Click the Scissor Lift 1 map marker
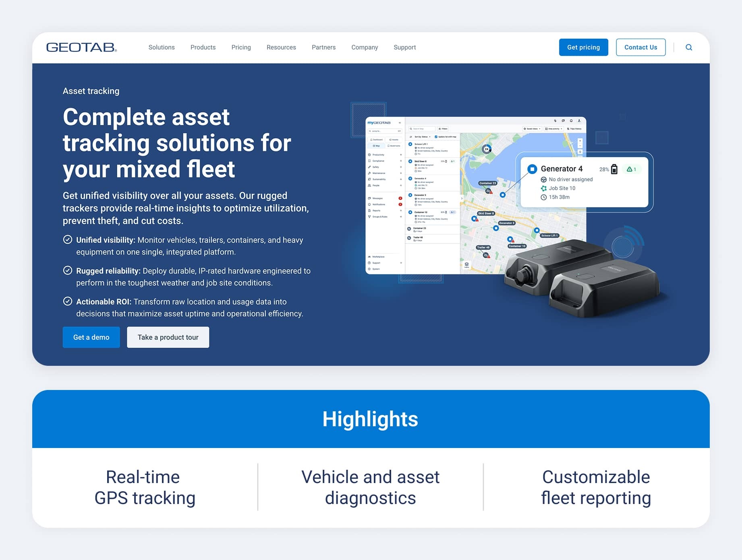The image size is (742, 560). pyautogui.click(x=537, y=230)
